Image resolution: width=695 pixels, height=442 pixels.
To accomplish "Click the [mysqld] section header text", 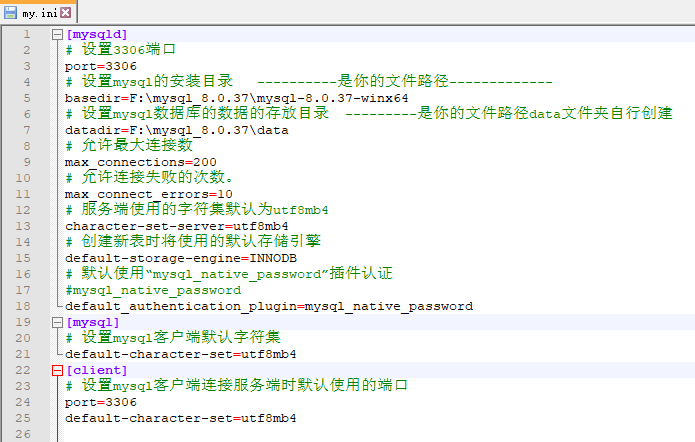I will pos(97,34).
